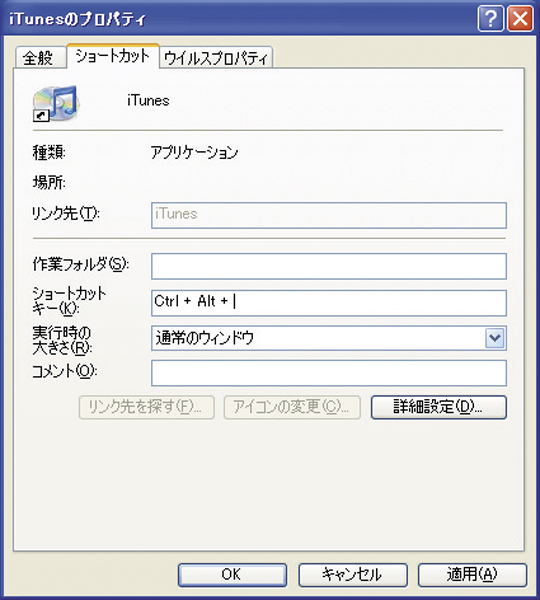540x600 pixels.
Task: Select the ショートカット tab
Action: pos(113,57)
